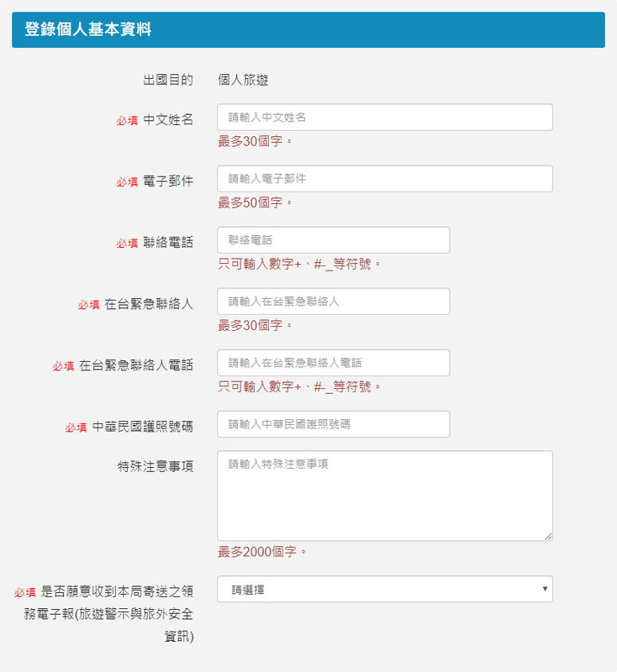Image resolution: width=617 pixels, height=672 pixels.
Task: Click inside the 特殊注意事項 text area
Action: (385, 496)
